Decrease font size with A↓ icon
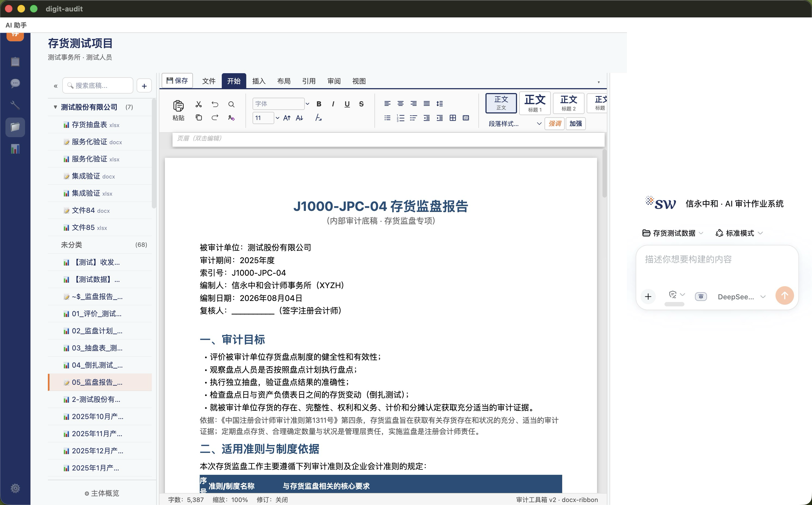The width and height of the screenshot is (812, 505). click(x=299, y=118)
